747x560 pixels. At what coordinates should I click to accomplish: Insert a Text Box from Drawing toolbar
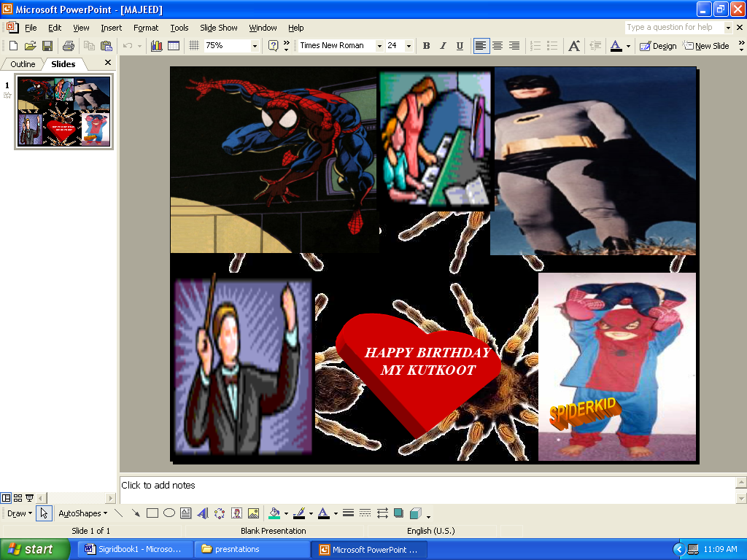click(186, 513)
